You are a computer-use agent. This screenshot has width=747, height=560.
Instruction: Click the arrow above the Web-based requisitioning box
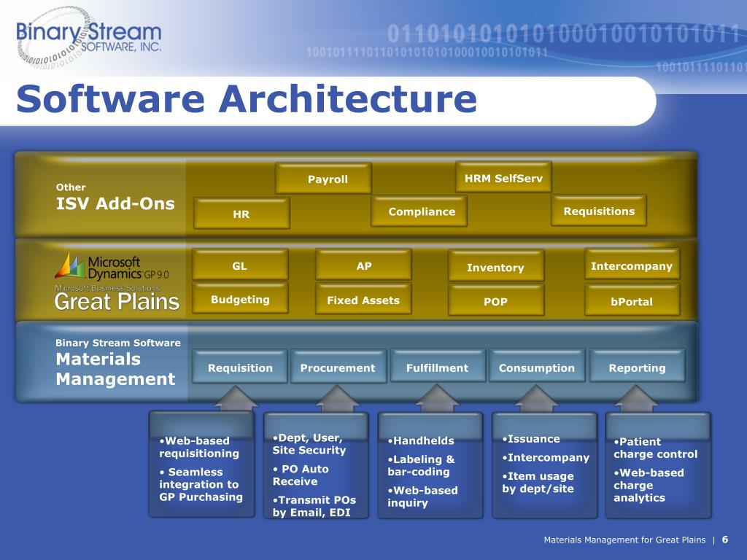(236, 397)
